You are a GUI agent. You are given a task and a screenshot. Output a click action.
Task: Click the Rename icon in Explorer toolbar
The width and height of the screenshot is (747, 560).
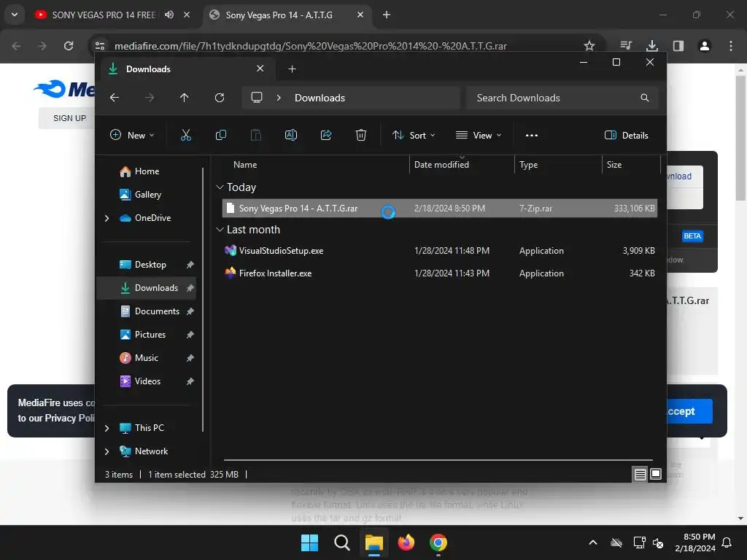290,135
